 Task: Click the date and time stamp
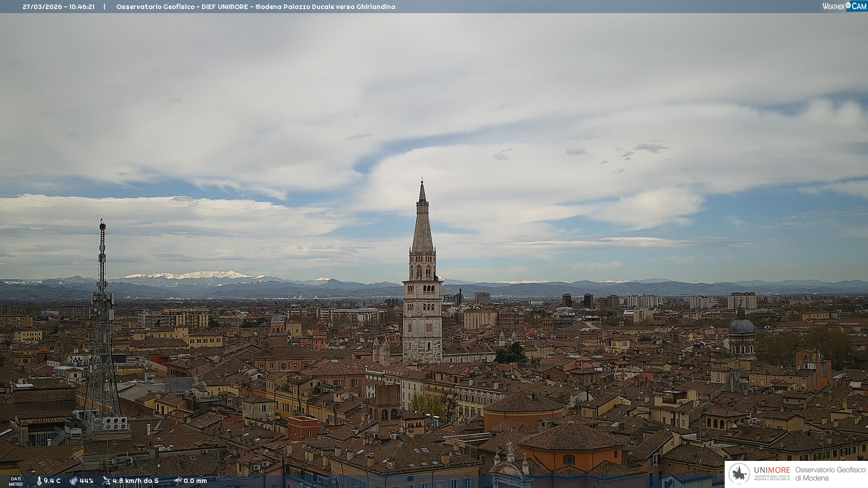pyautogui.click(x=58, y=7)
